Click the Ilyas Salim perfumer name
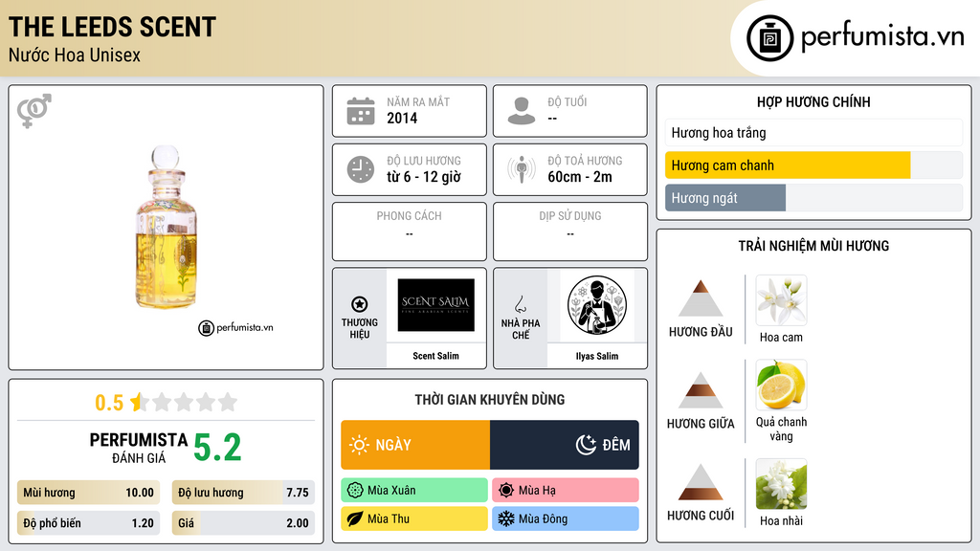This screenshot has height=551, width=980. pos(597,356)
